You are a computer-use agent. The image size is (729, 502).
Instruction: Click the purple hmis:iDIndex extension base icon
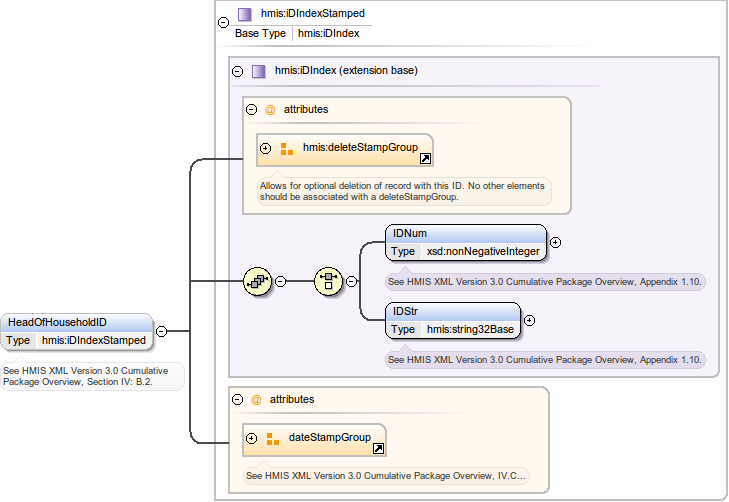pos(258,71)
